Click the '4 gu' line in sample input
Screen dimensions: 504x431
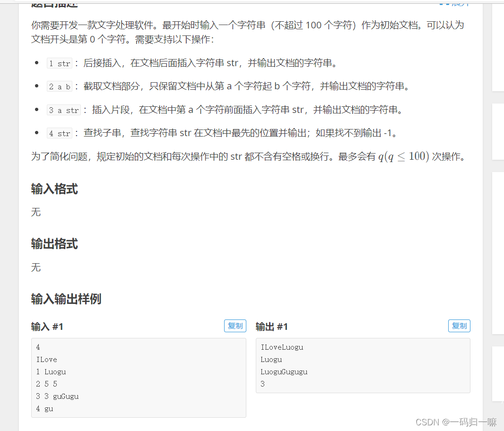44,408
